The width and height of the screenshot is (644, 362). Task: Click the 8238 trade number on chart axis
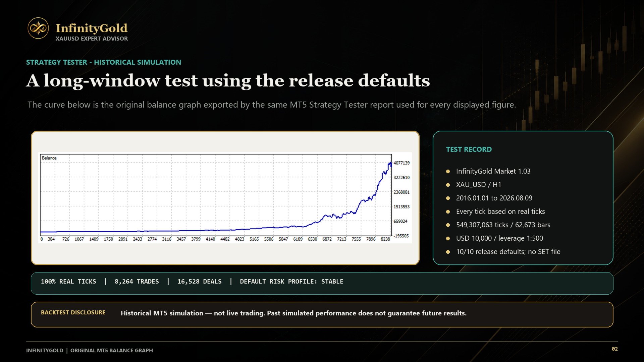[385, 239]
